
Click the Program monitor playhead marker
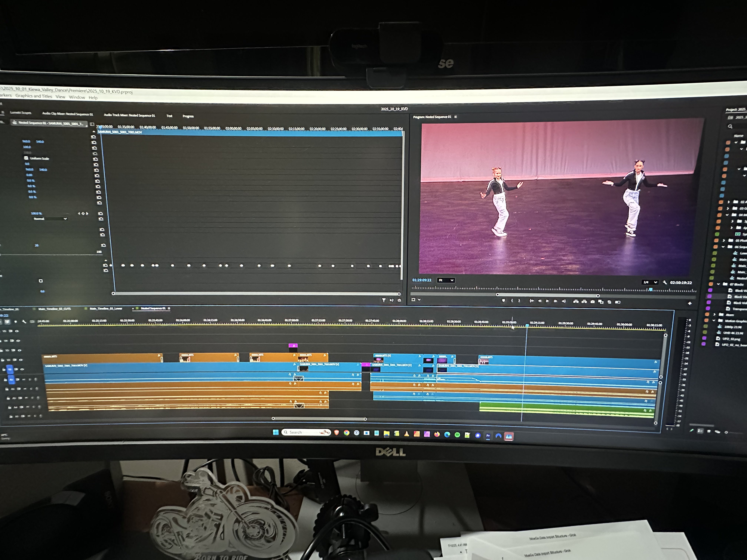(650, 290)
